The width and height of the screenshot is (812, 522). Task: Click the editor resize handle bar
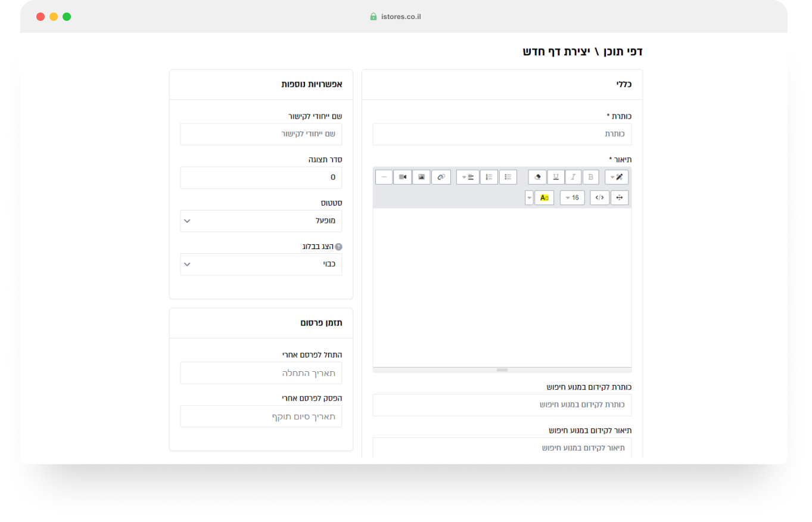pyautogui.click(x=502, y=370)
